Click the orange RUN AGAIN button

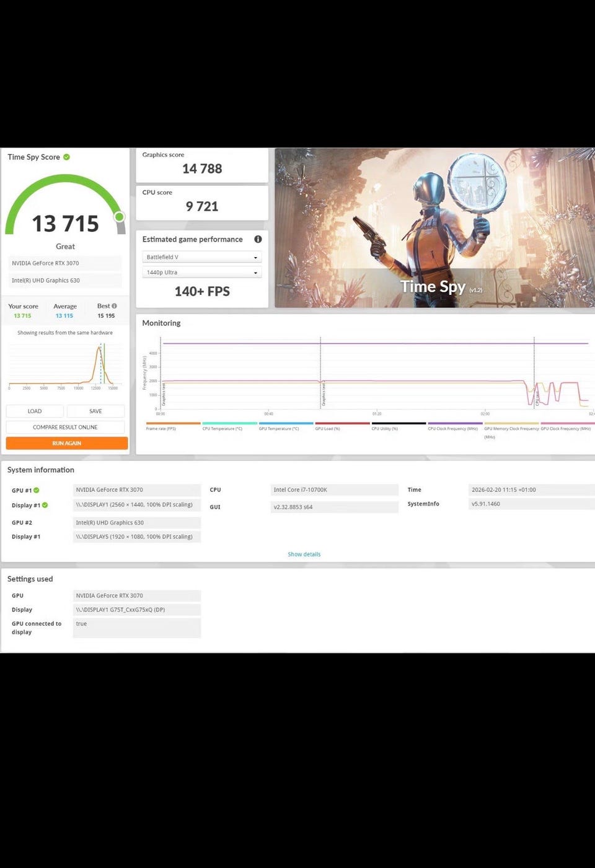point(67,444)
